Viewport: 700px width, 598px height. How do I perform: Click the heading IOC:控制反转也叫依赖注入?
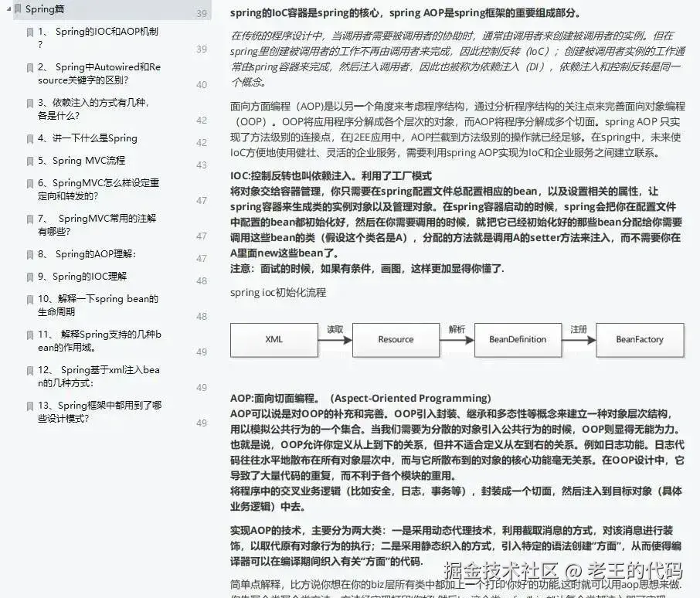pos(331,176)
